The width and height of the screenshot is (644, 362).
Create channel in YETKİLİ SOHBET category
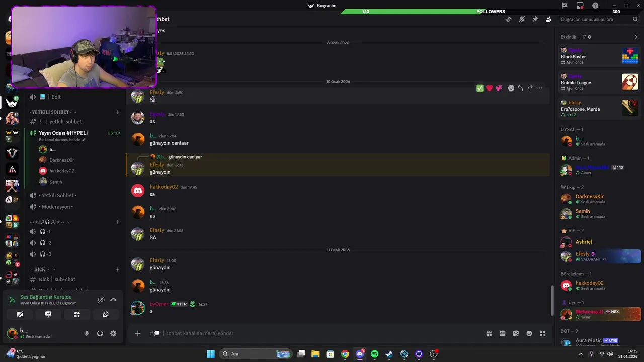point(117,112)
